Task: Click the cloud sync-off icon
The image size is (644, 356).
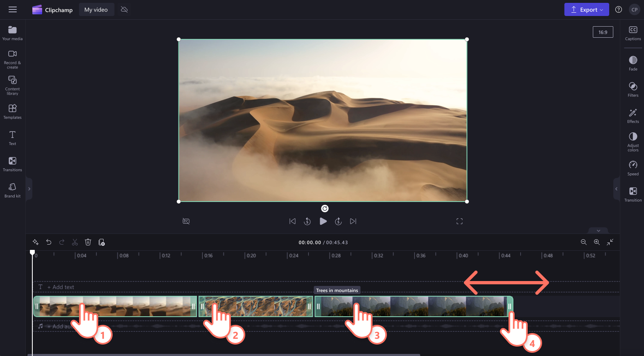Action: point(124,9)
